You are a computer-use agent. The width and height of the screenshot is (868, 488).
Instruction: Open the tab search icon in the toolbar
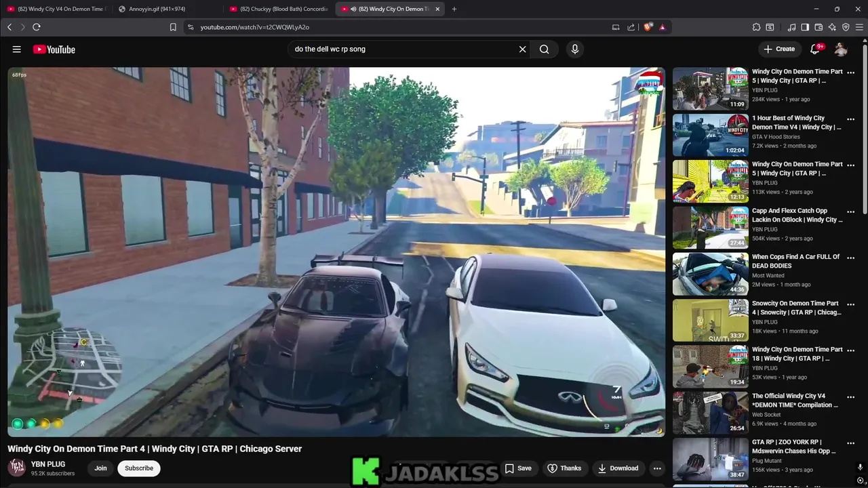770,27
